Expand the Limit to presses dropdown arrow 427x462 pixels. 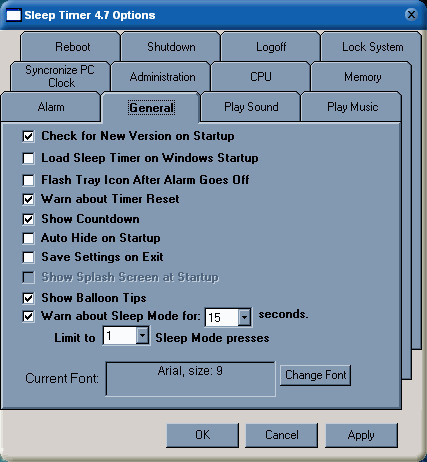(x=142, y=336)
